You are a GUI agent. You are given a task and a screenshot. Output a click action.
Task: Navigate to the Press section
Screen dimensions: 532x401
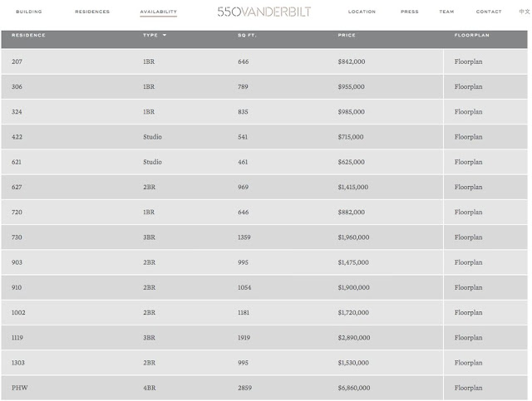[x=409, y=12]
